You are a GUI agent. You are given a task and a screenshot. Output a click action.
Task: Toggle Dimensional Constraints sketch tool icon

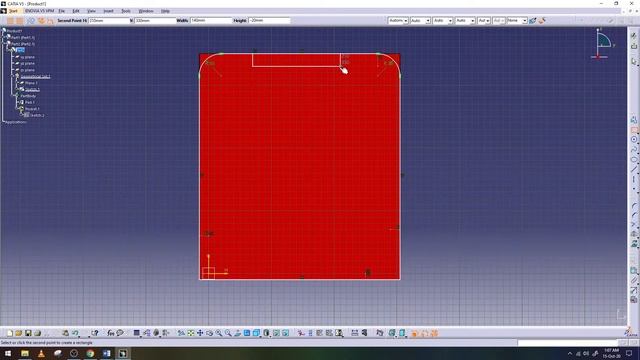(x=50, y=20)
